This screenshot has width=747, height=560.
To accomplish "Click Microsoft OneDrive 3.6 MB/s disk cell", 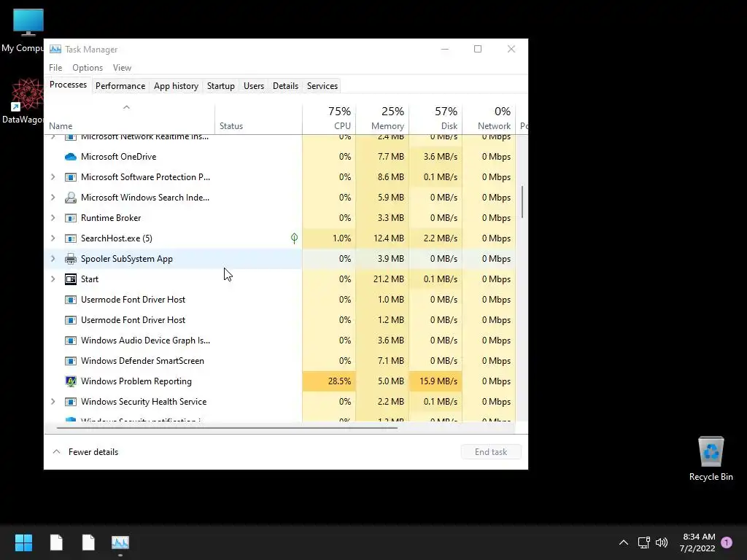I will click(436, 157).
